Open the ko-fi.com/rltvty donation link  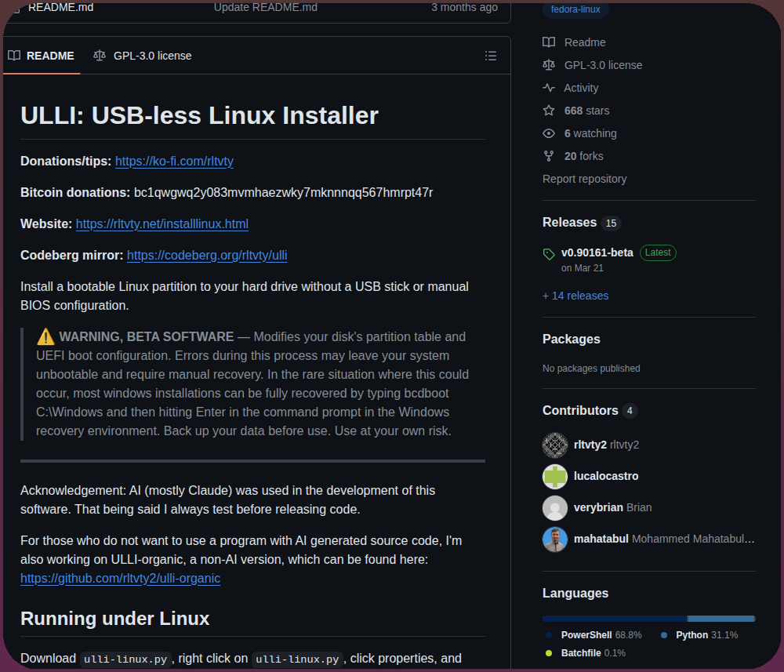174,161
